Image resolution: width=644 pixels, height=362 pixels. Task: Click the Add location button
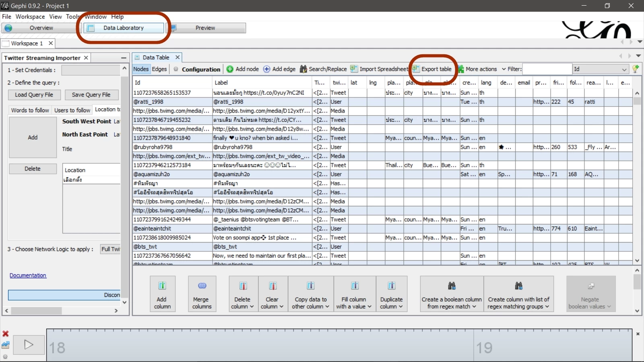(33, 138)
